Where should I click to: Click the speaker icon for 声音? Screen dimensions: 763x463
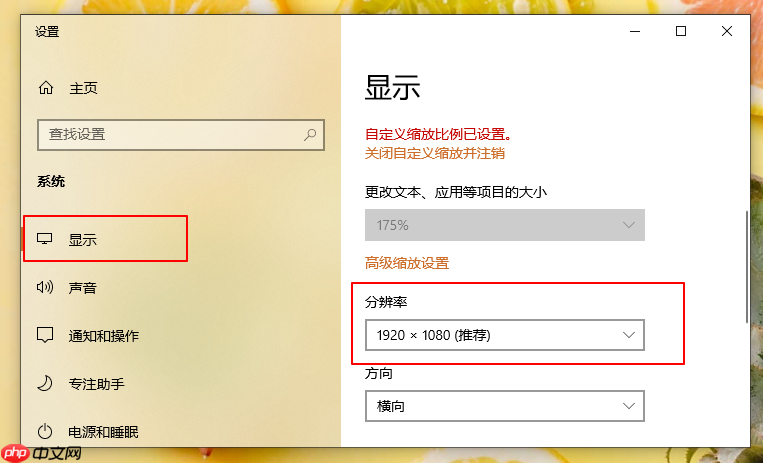44,288
